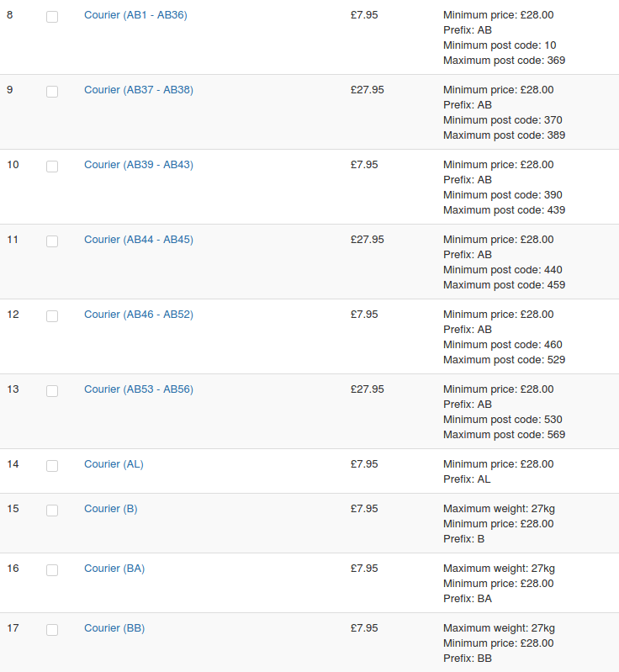619x672 pixels.
Task: Check the Courier (B) row checkbox
Action: point(52,511)
